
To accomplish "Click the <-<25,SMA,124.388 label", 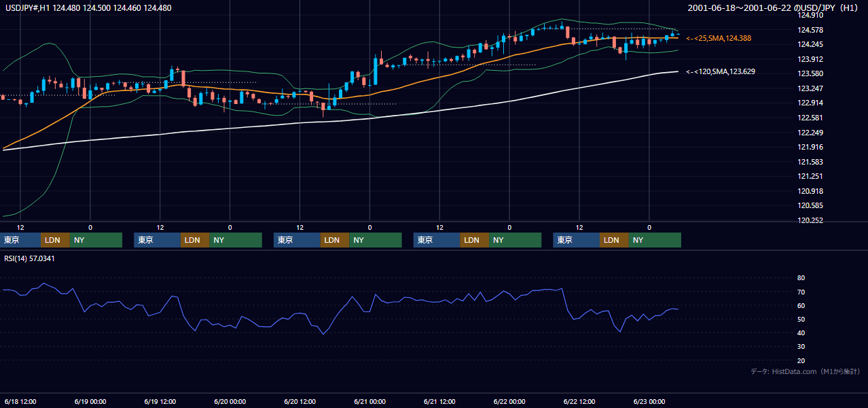I will 719,39.
